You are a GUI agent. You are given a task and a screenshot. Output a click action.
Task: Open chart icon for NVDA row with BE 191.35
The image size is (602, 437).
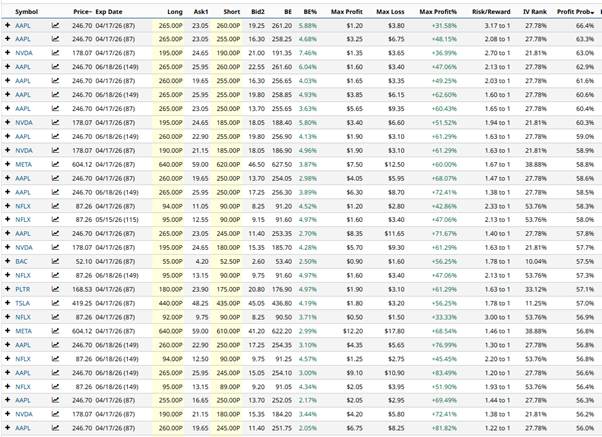click(x=55, y=53)
